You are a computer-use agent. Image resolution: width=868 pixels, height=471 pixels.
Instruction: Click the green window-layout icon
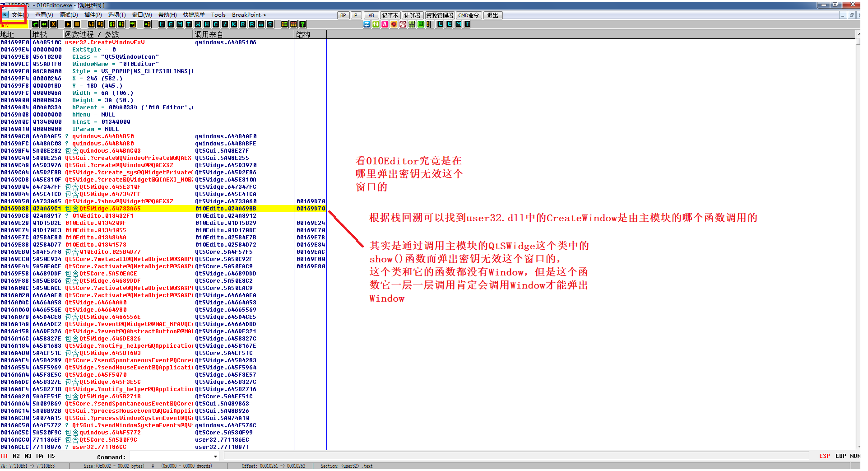(x=421, y=24)
